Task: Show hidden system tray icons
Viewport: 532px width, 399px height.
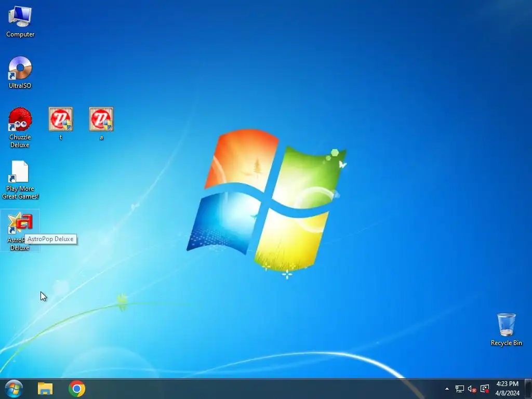Action: coord(447,389)
